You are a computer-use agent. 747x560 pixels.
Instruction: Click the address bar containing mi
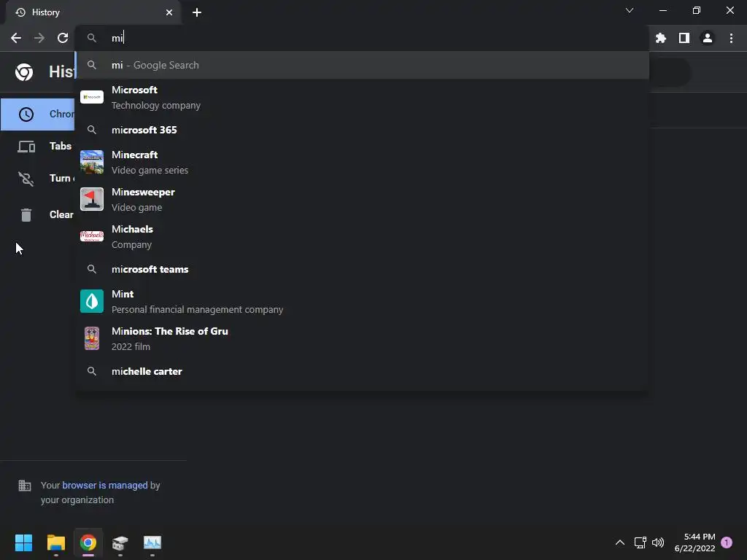(x=362, y=38)
